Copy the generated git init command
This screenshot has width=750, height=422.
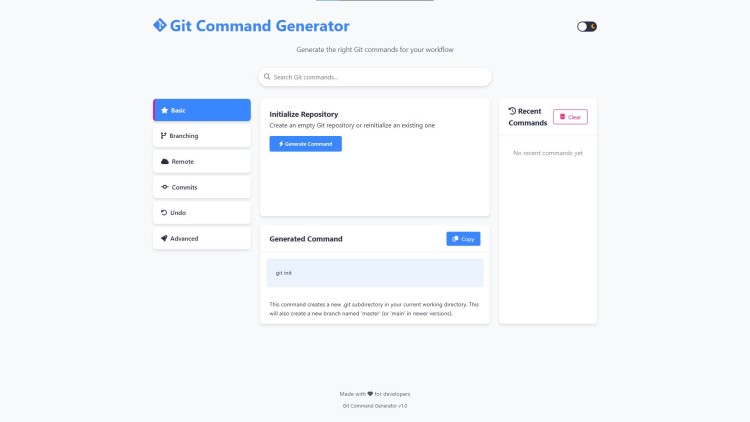pos(463,239)
